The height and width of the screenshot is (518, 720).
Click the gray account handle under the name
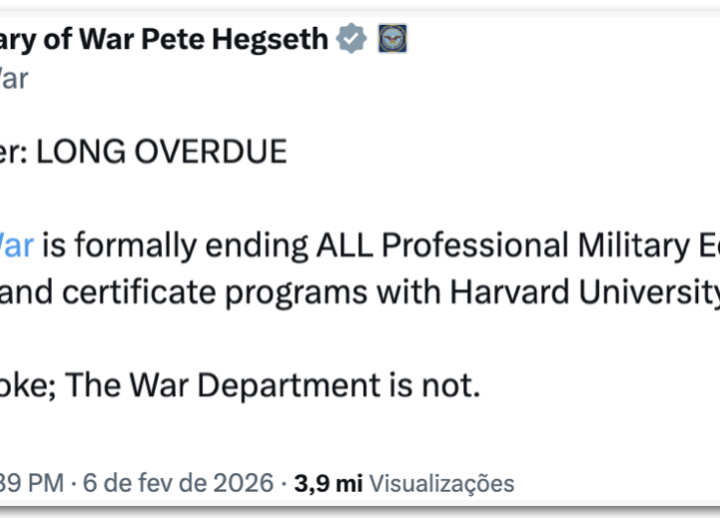click(x=13, y=78)
